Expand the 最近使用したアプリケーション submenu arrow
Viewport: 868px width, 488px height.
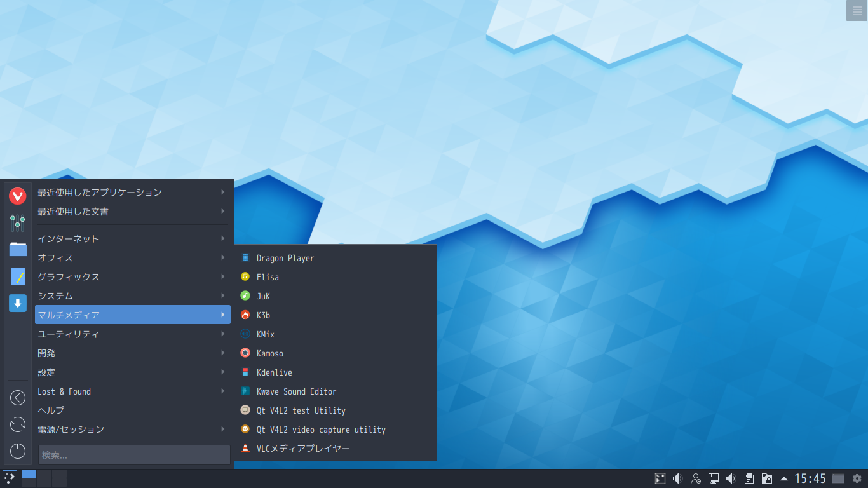[223, 192]
